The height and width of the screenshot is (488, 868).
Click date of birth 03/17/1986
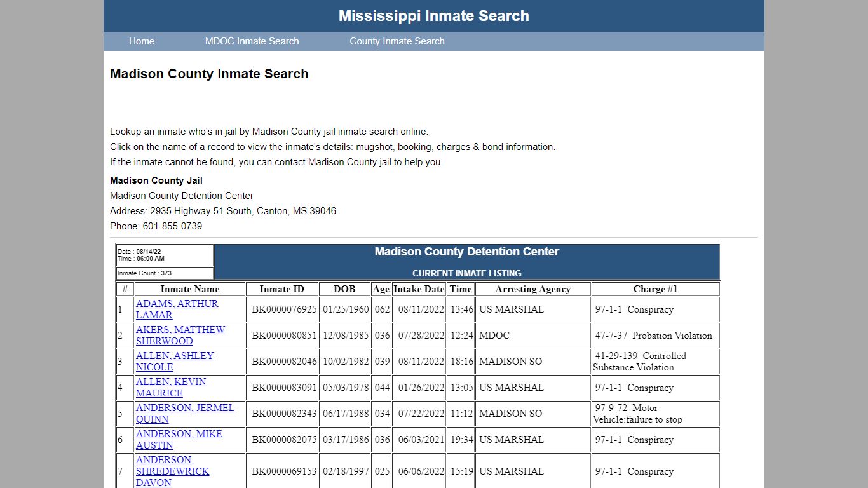click(x=346, y=440)
